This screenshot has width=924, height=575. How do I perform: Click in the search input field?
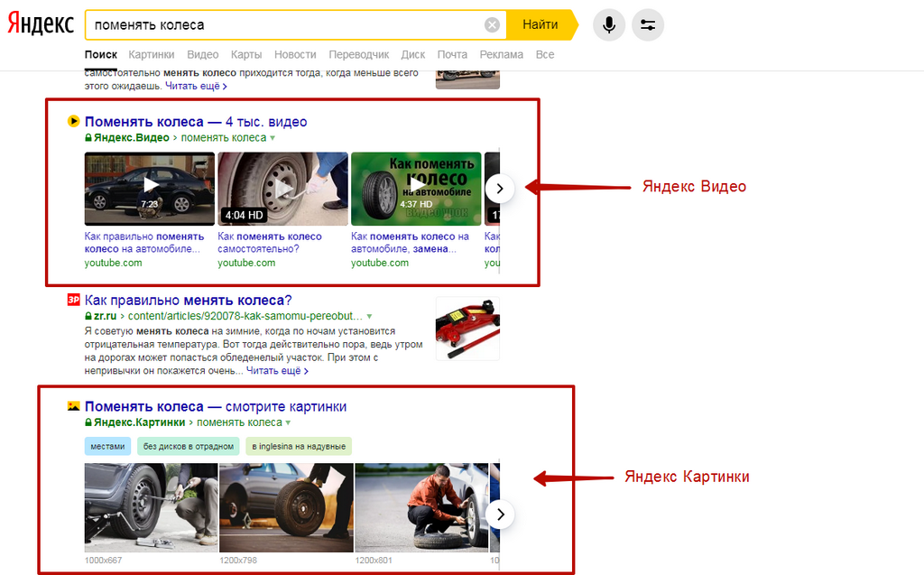pyautogui.click(x=286, y=24)
